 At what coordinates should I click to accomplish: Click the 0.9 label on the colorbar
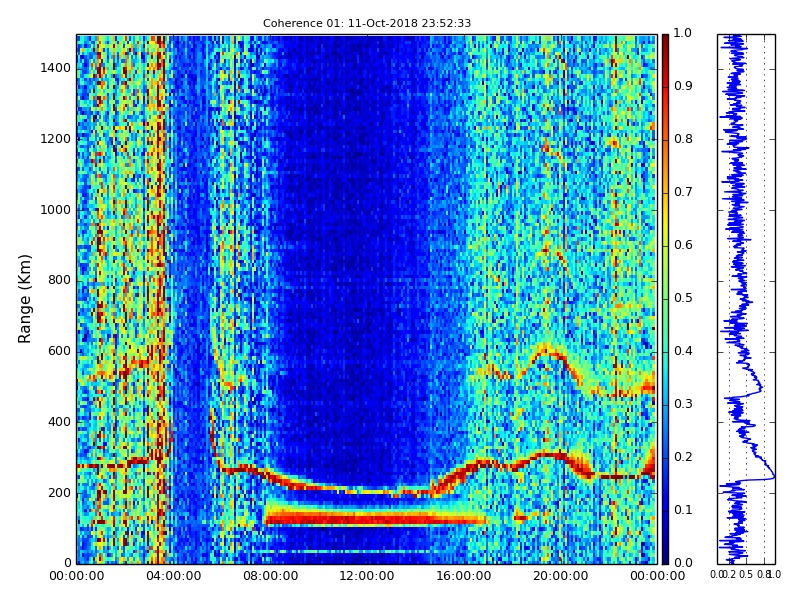click(x=683, y=86)
